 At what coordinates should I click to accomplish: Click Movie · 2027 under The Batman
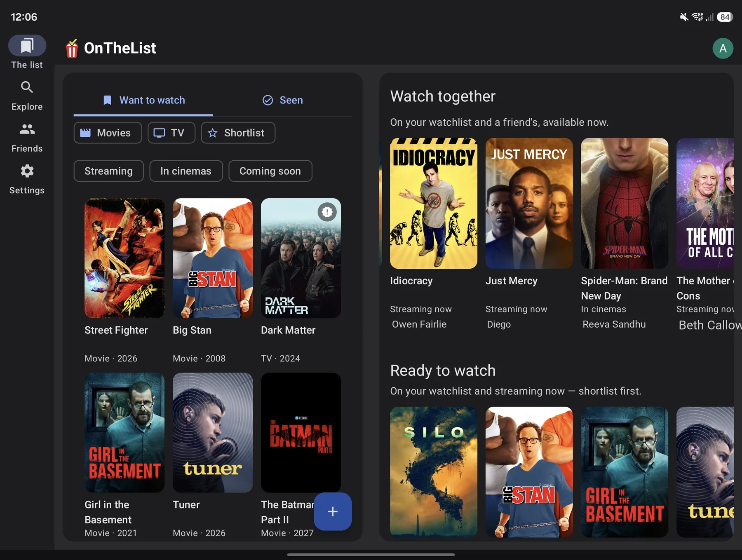287,533
